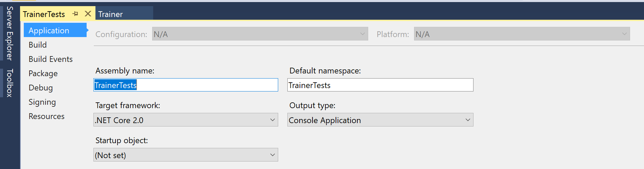This screenshot has height=169, width=644.
Task: Click the Default namespace text field
Action: pyautogui.click(x=380, y=85)
